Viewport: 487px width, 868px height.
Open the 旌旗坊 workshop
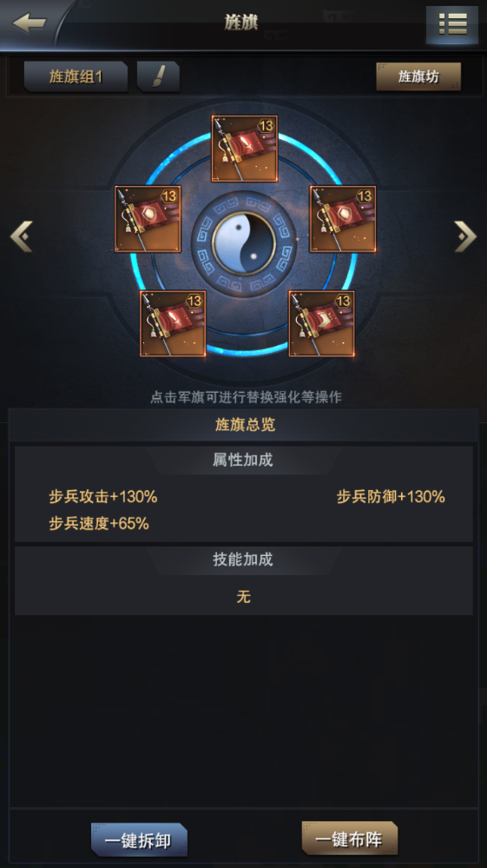[418, 76]
